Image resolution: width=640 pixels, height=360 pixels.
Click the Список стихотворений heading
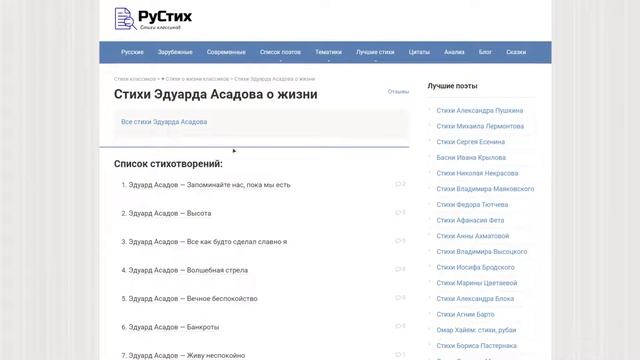pyautogui.click(x=168, y=164)
